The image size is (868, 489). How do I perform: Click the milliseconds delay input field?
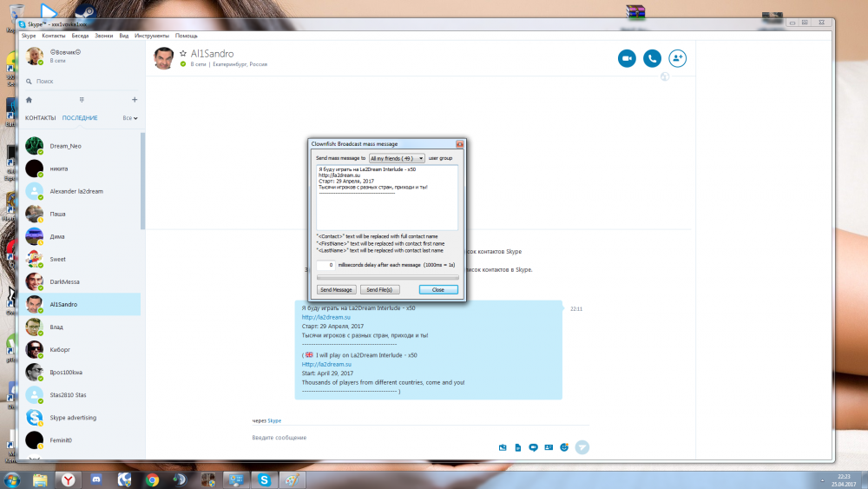[x=325, y=264]
